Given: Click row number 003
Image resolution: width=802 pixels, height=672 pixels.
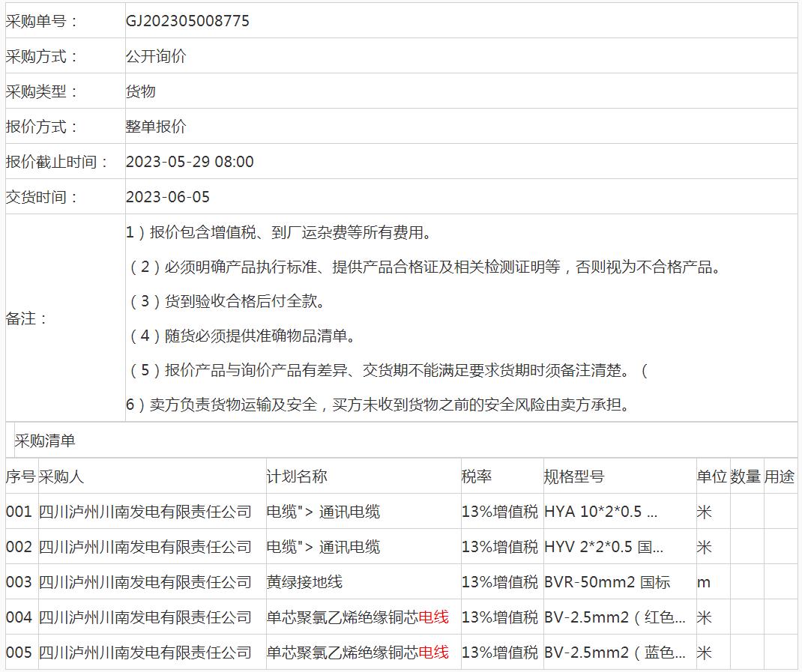Looking at the screenshot, I should coord(19,582).
